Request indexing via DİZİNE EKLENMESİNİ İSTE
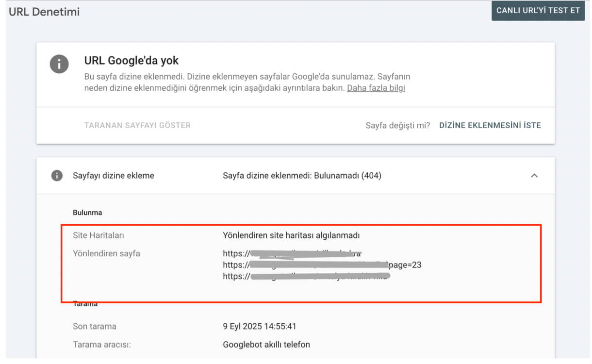This screenshot has width=592, height=364. tap(490, 125)
